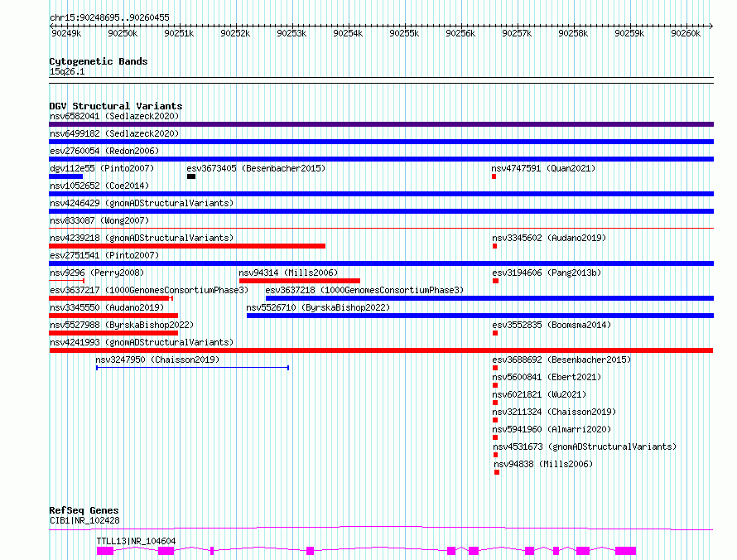Click the nsv833087 (Wong2007) label
737x560 pixels.
99,220
